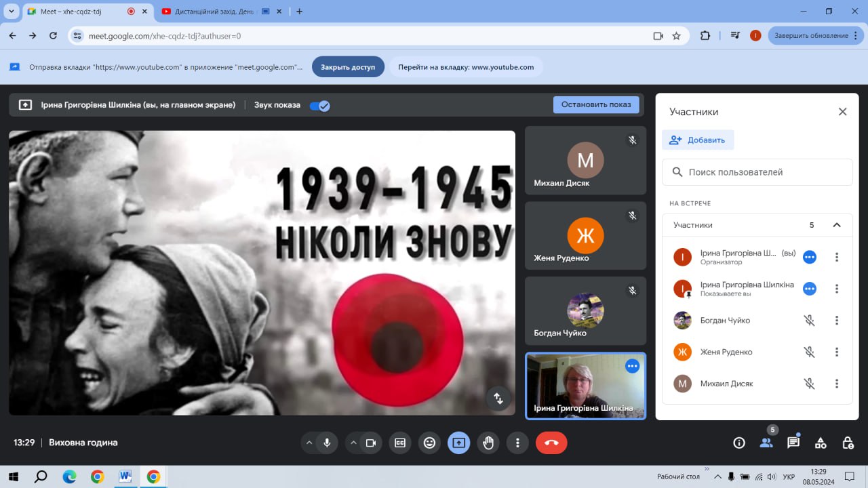Open host controls lock icon
This screenshot has height=488, width=868.
tap(848, 443)
